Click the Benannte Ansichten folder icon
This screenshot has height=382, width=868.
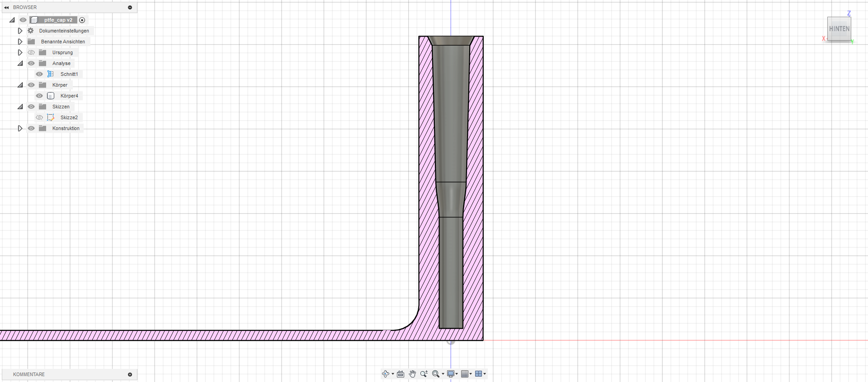click(31, 42)
